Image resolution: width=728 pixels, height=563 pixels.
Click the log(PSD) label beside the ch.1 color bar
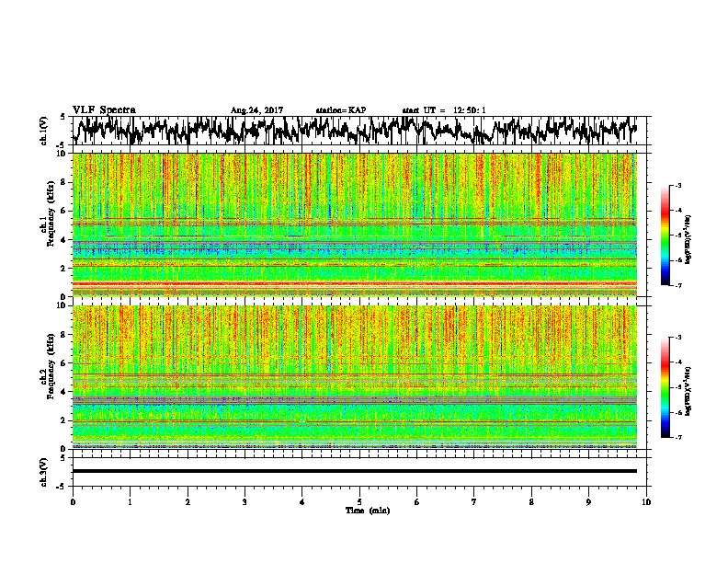(x=688, y=240)
